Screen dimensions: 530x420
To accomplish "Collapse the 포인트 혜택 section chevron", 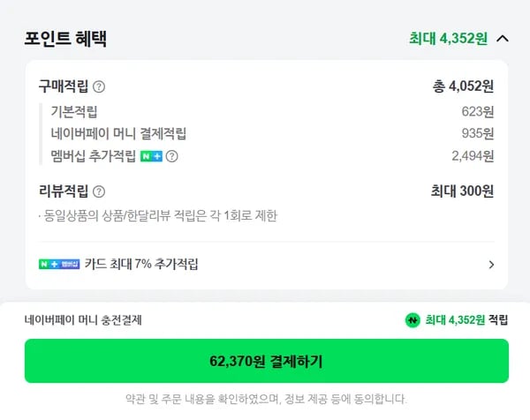I will coord(503,39).
